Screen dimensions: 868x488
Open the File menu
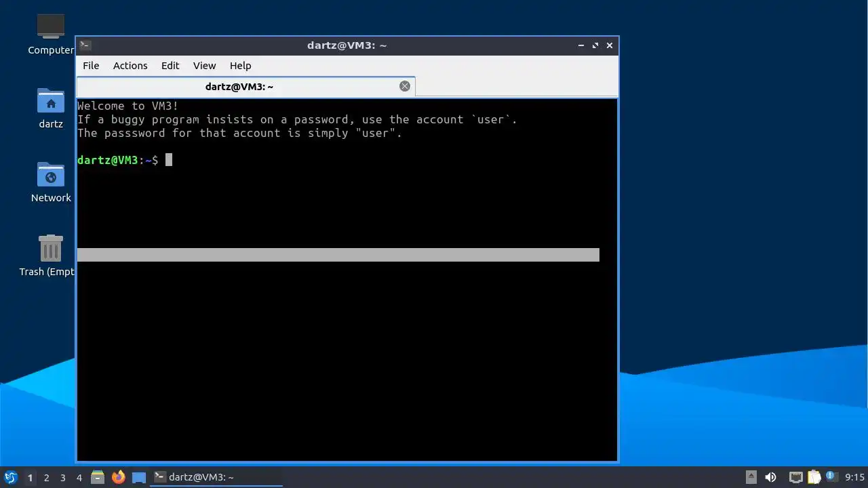[x=91, y=66]
